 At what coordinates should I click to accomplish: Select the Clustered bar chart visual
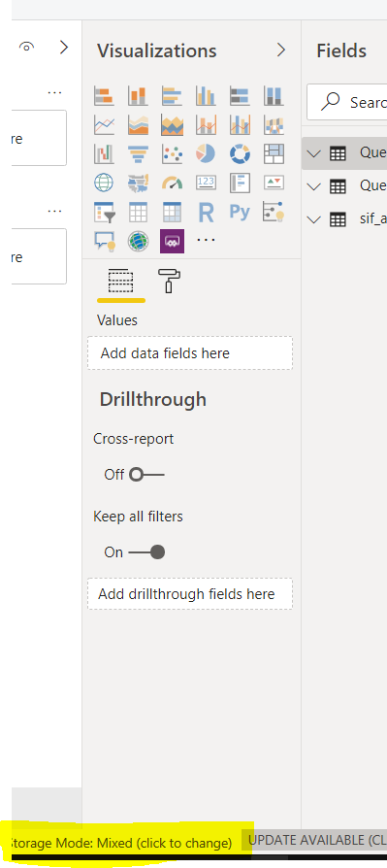tap(172, 96)
